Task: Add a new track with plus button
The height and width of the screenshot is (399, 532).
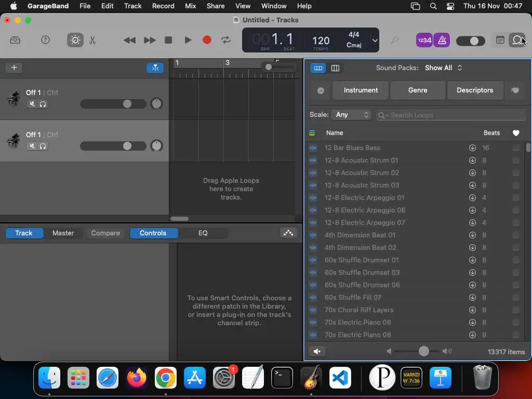Action: pos(14,68)
